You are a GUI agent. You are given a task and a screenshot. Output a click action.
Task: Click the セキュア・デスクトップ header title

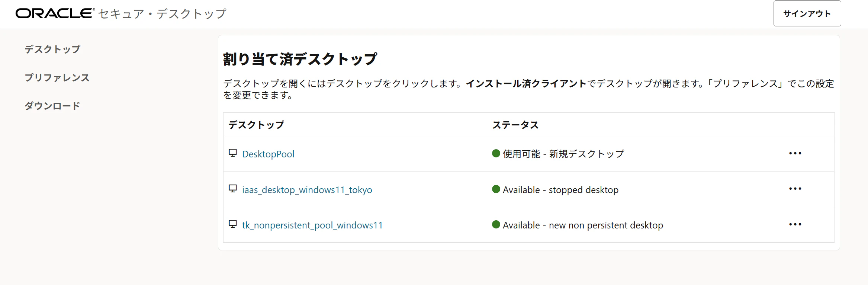pyautogui.click(x=162, y=14)
